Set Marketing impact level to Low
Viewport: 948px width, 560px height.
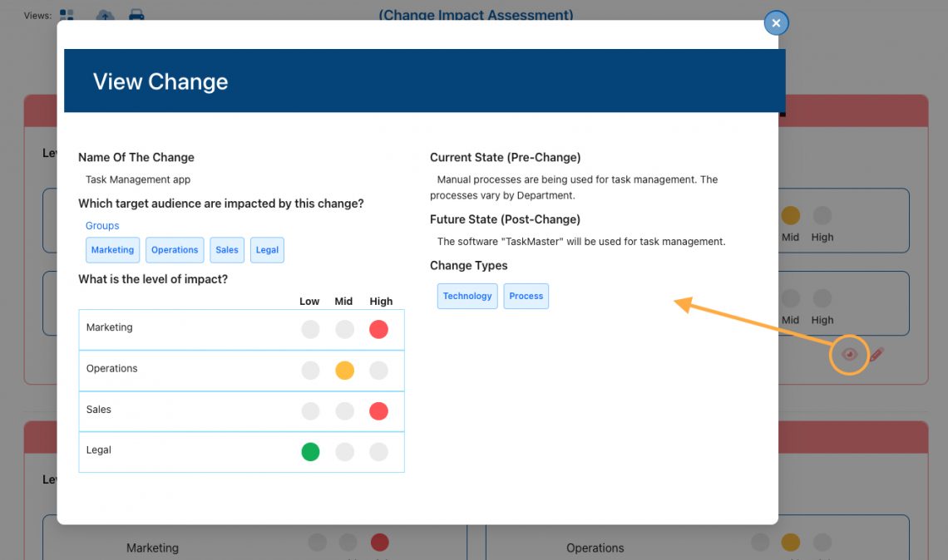[310, 329]
